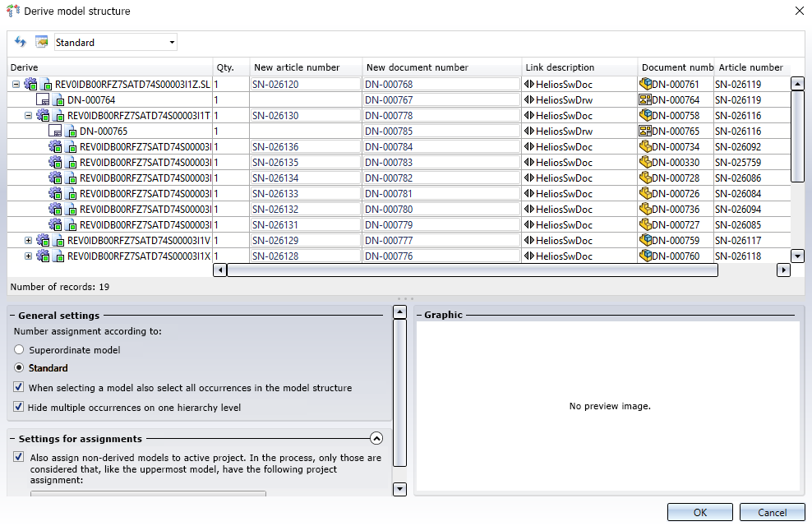Click the table's horizontal scrollbar thumb
The image size is (812, 526).
click(x=472, y=270)
